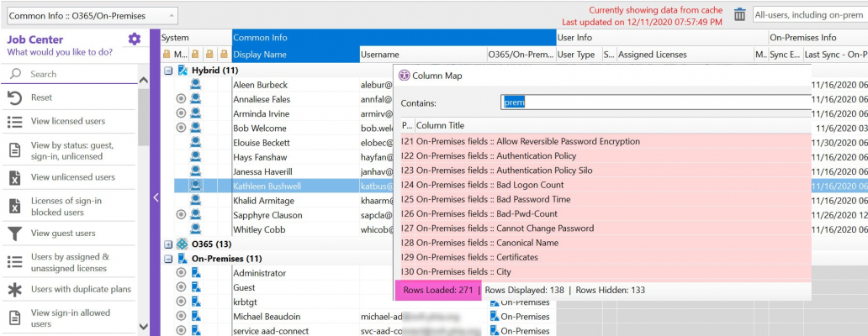Click the Job Center list scroll-down arrow
Viewport: 868px width, 336px height.
click(143, 326)
